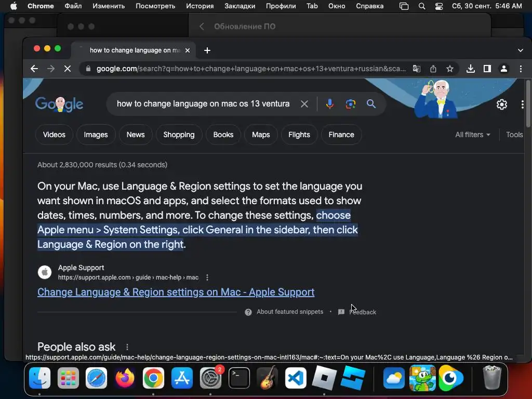Open Google quick settings gear
The height and width of the screenshot is (399, 532).
pyautogui.click(x=502, y=104)
